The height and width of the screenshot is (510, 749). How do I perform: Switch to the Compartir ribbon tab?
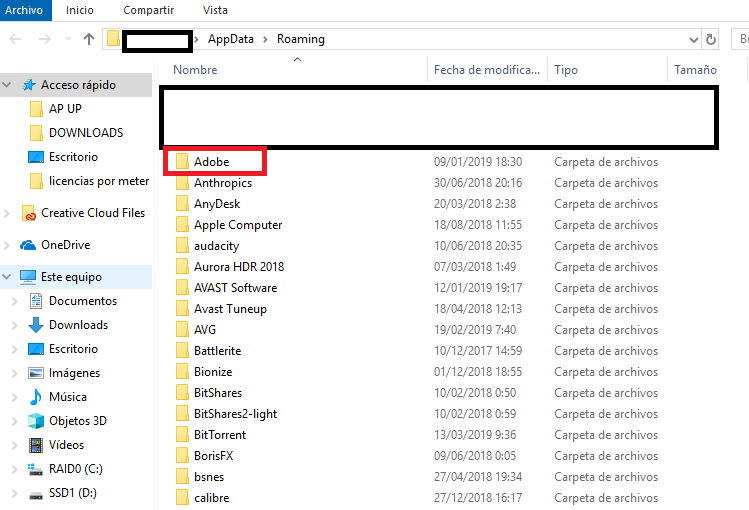[149, 10]
